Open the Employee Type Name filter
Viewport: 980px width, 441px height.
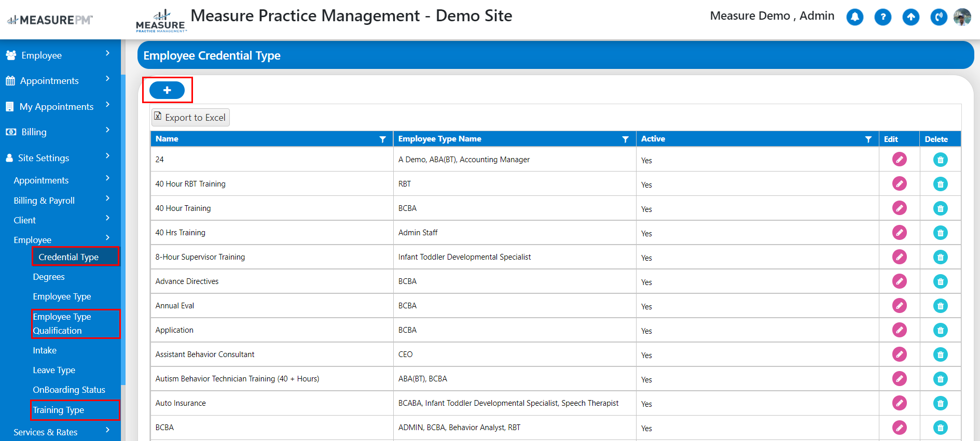point(625,139)
